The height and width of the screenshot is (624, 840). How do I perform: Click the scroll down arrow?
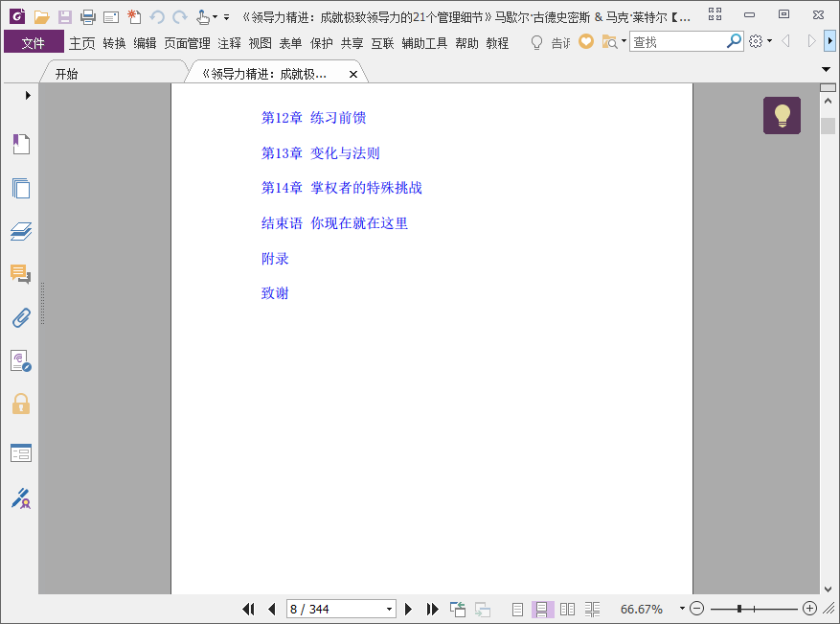pos(828,589)
